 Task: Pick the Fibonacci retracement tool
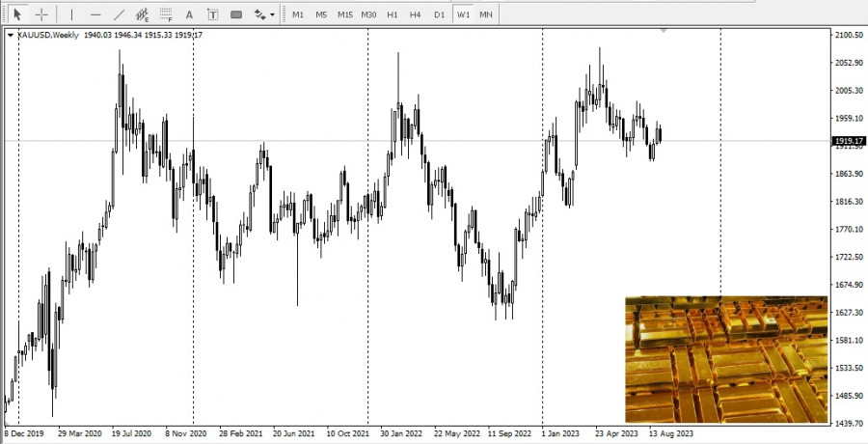click(x=166, y=14)
